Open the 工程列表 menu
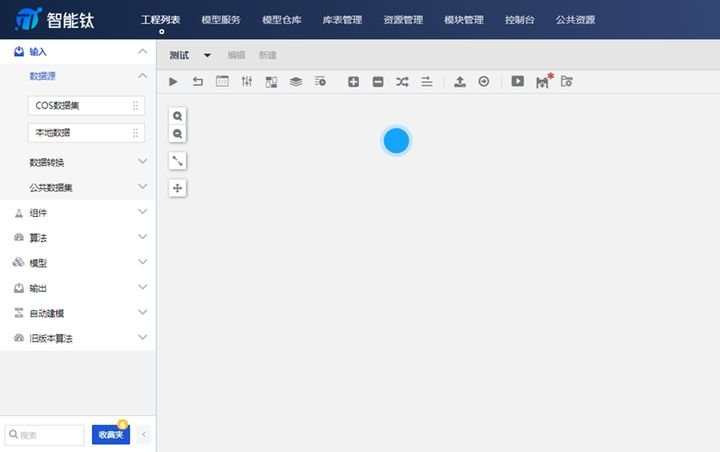This screenshot has width=720, height=452. click(x=161, y=20)
